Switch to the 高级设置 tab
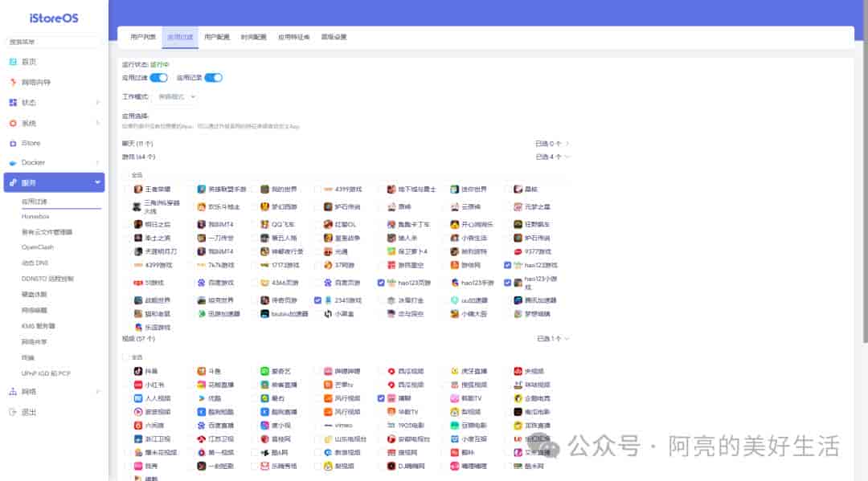Viewport: 868px width, 481px height. coord(334,37)
